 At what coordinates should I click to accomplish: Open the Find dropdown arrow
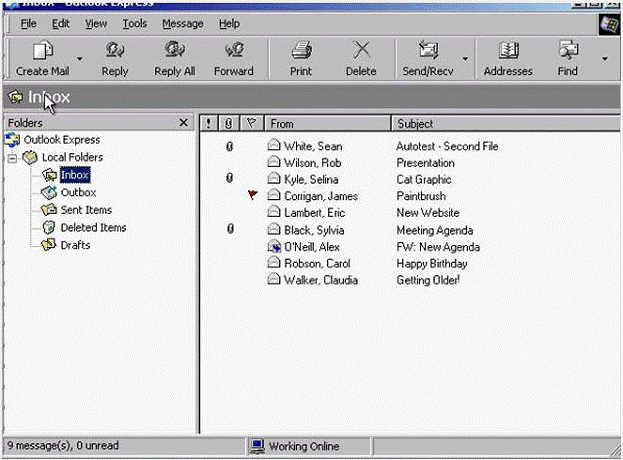coord(605,59)
